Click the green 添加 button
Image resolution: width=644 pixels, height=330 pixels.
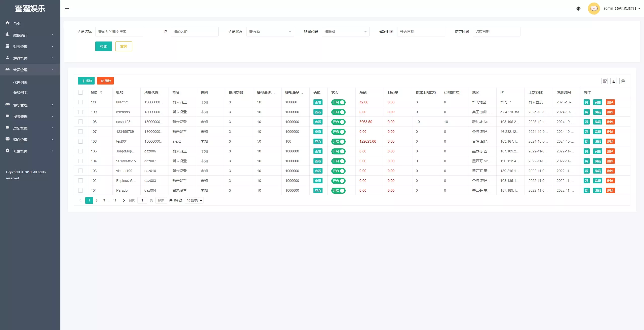coord(86,81)
